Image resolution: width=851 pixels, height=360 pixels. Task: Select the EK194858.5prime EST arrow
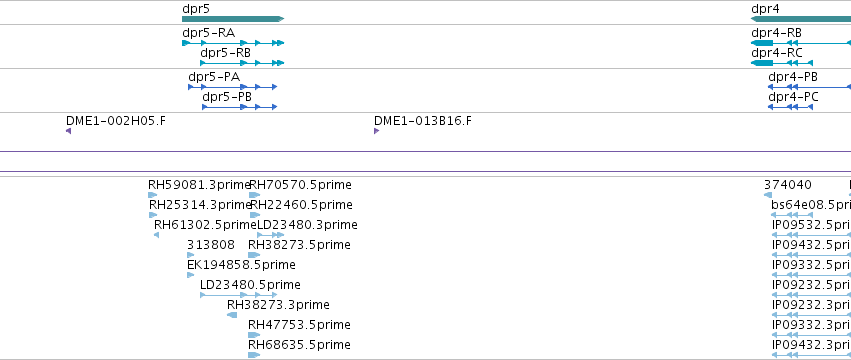coord(190,275)
